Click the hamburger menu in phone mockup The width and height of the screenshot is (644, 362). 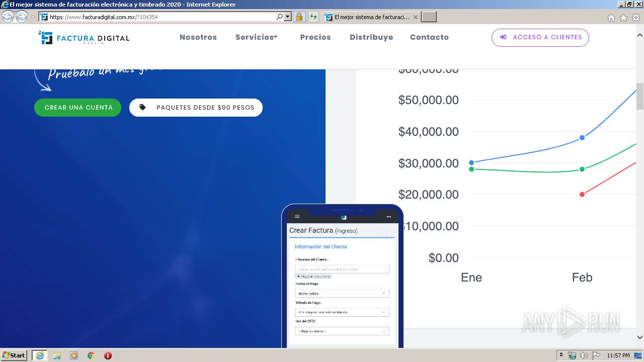297,217
